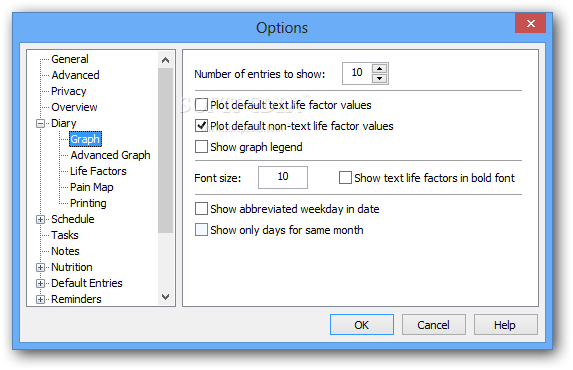Expand the Default Entries tree node
Screen dimensions: 573x370
tap(41, 283)
